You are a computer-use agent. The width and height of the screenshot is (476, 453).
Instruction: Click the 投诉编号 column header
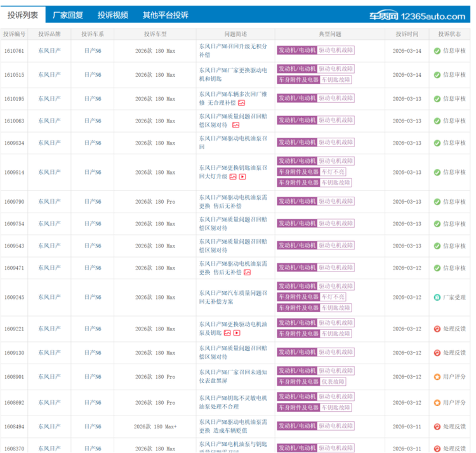click(x=14, y=34)
